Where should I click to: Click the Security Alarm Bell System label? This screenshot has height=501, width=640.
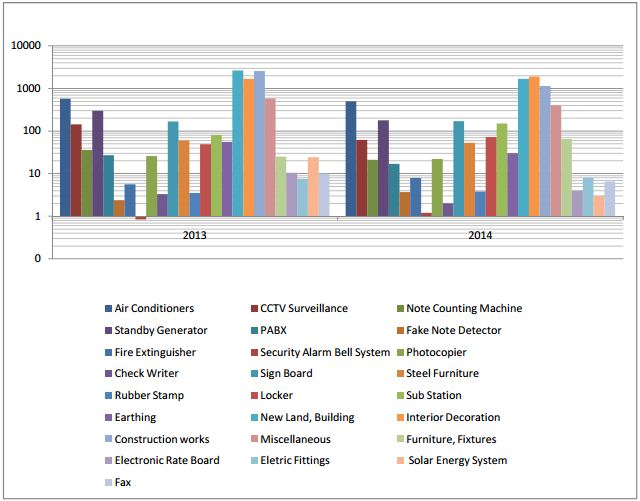[324, 352]
